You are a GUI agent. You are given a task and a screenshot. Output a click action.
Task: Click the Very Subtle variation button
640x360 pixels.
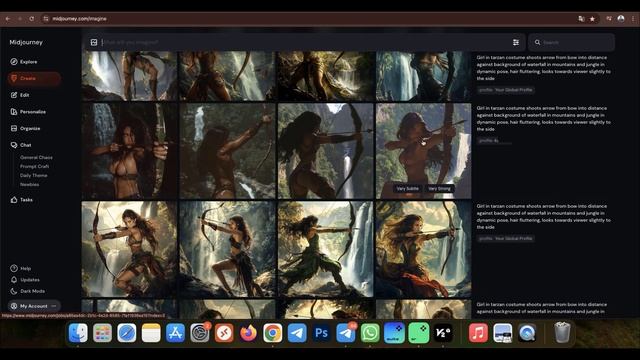[407, 189]
